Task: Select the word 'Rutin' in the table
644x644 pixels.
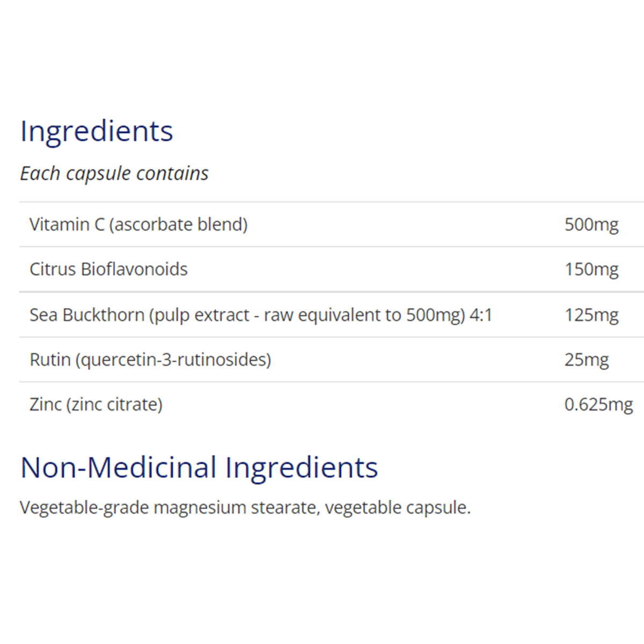Action: [x=50, y=359]
